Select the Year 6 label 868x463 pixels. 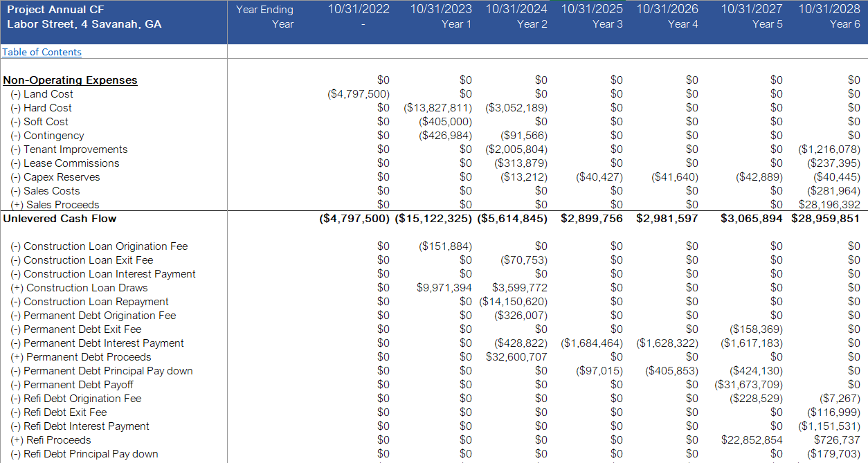[845, 24]
